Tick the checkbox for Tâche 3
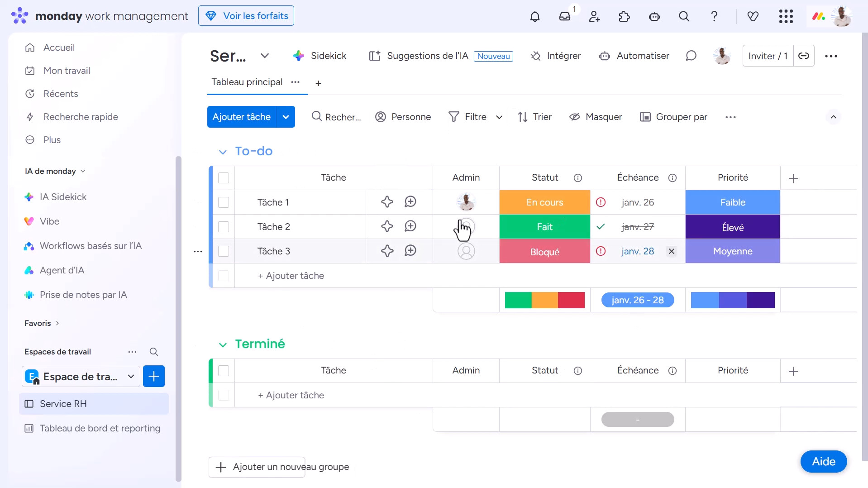The height and width of the screenshot is (488, 868). 224,251
